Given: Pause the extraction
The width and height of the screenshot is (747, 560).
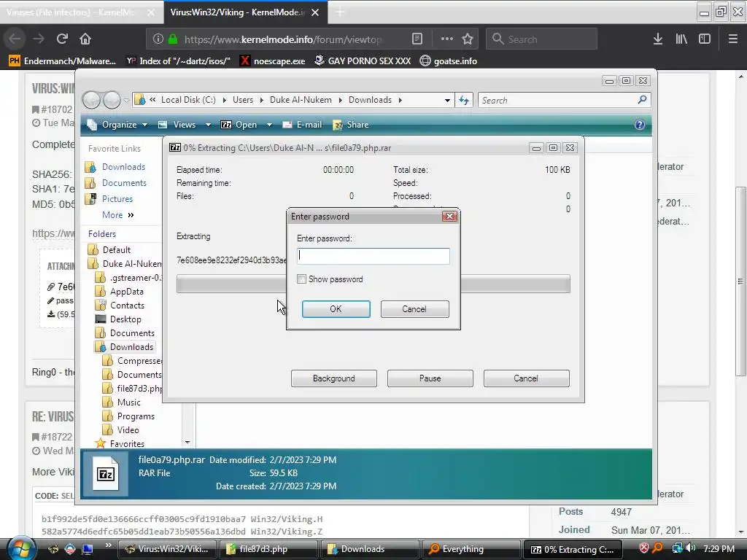Looking at the screenshot, I should pos(430,378).
